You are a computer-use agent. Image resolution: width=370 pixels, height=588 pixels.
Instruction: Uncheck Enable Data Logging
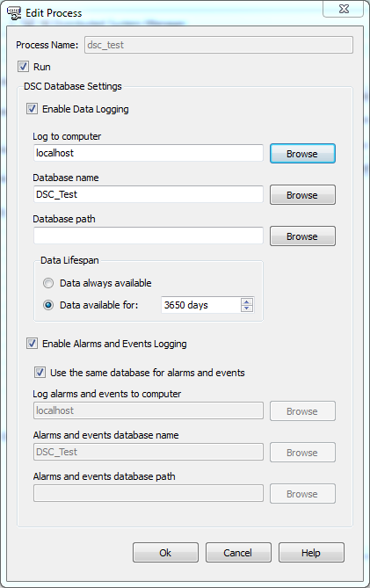point(32,109)
